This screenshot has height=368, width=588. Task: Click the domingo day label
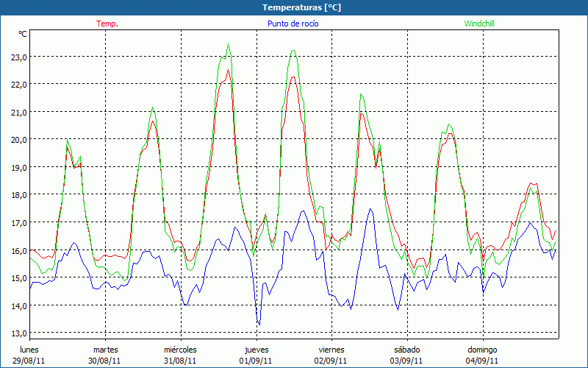[482, 350]
